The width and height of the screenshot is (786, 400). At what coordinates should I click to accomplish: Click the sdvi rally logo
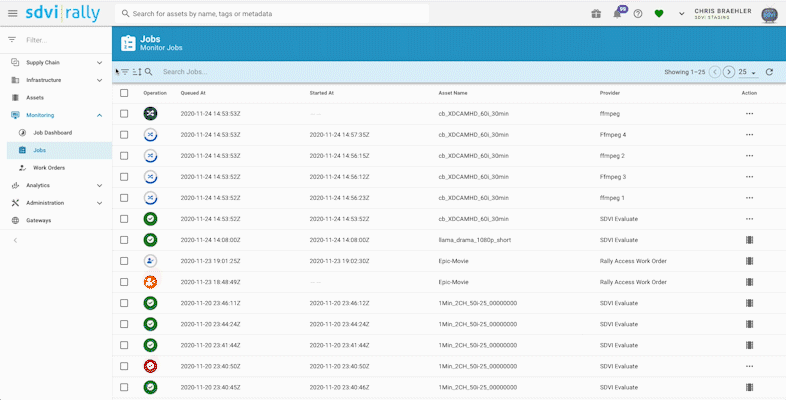coord(63,14)
